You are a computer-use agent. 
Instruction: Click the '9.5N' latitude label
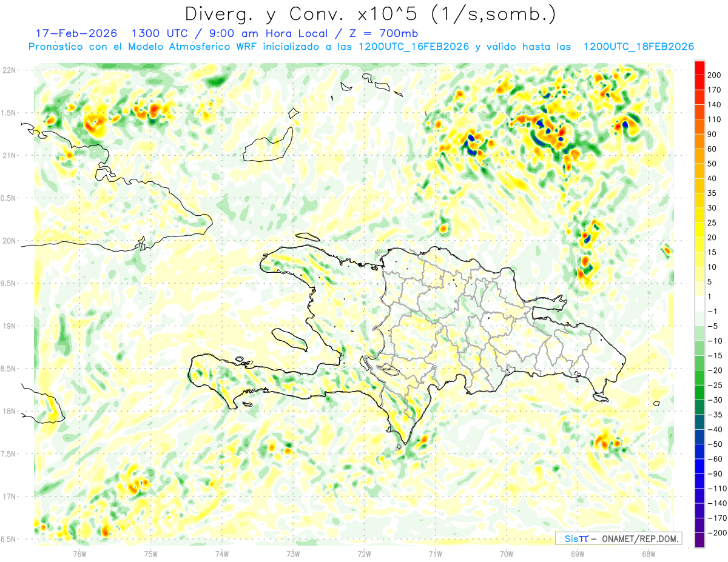pos(9,284)
